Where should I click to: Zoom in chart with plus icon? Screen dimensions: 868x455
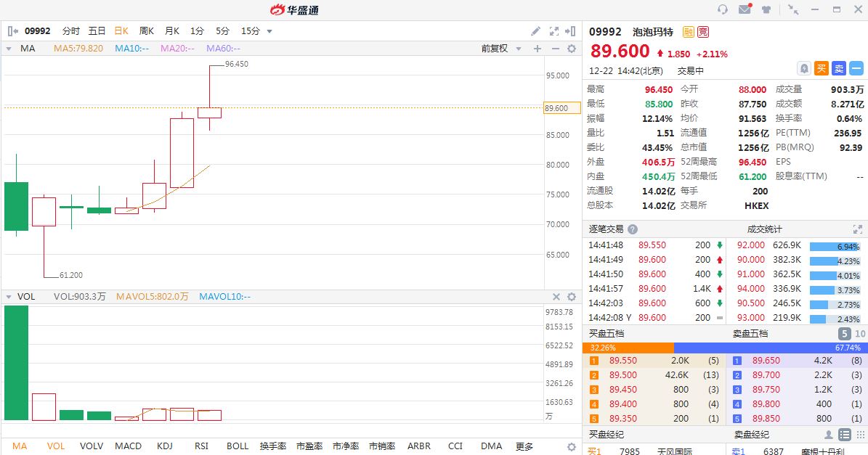coord(538,49)
